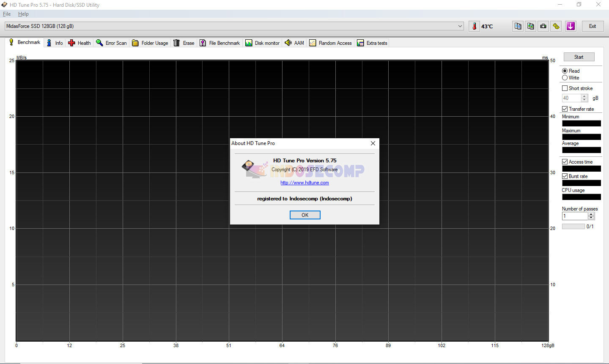Click the Exit button
This screenshot has height=364, width=609.
tap(593, 26)
